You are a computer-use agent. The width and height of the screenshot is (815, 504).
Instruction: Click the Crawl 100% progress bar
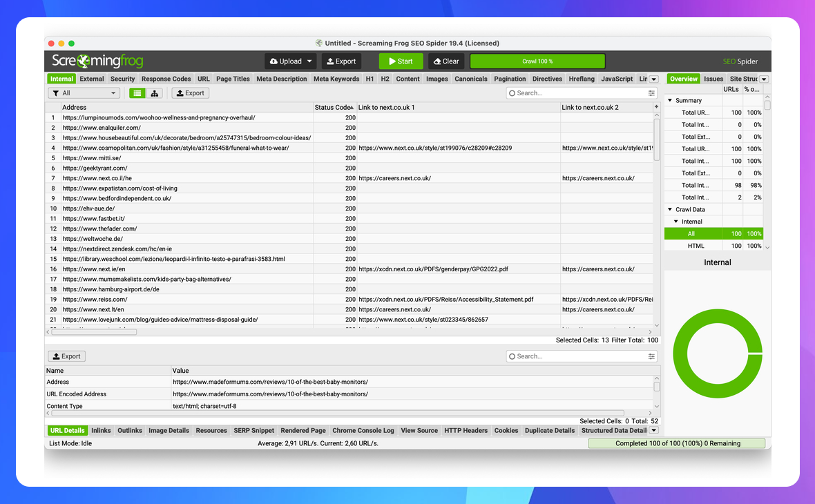coord(537,61)
